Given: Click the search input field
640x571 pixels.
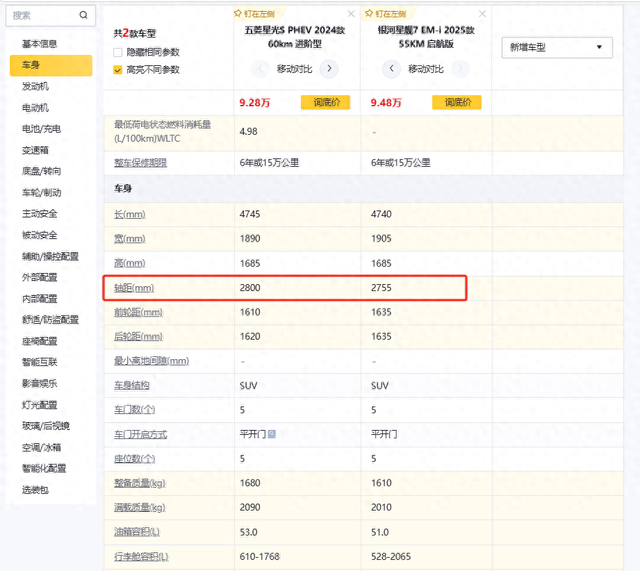Looking at the screenshot, I should tap(51, 16).
